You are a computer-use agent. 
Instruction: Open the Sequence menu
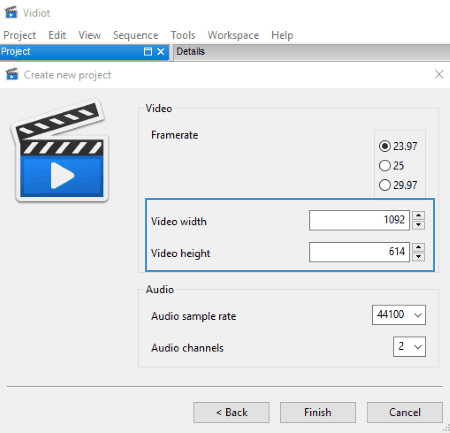(x=135, y=35)
